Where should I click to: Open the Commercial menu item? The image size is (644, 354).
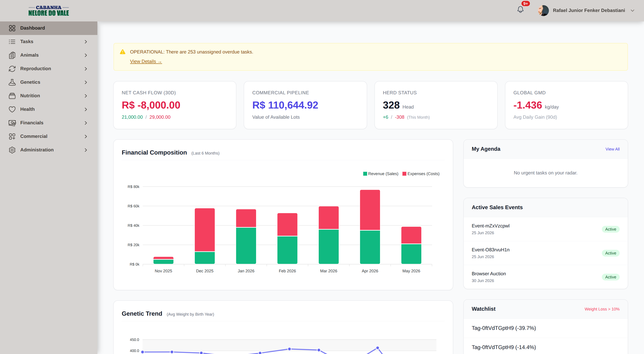coord(49,136)
